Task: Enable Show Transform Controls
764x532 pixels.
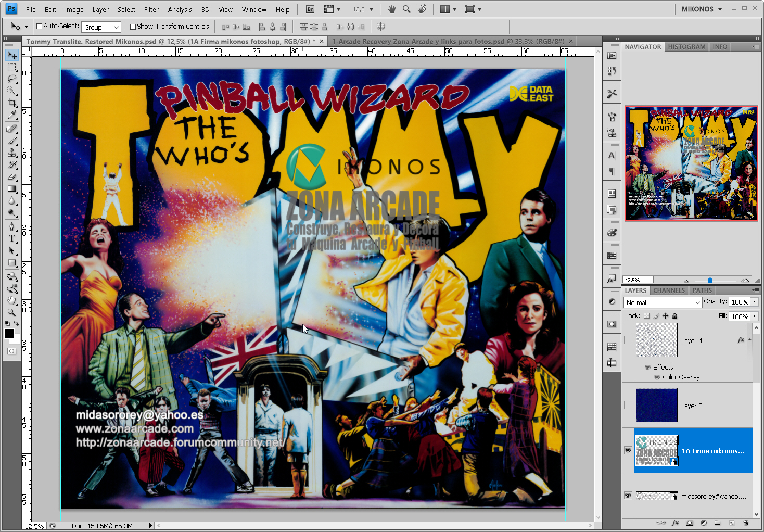Action: coord(133,26)
